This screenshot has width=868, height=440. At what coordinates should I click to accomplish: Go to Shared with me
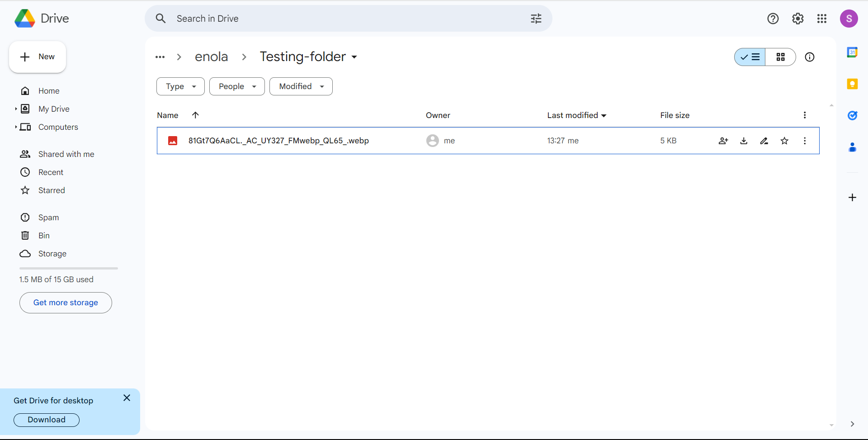click(x=66, y=154)
